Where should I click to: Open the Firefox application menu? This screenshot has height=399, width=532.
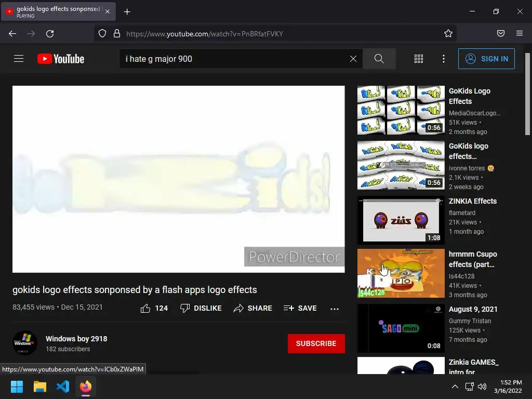coord(520,33)
